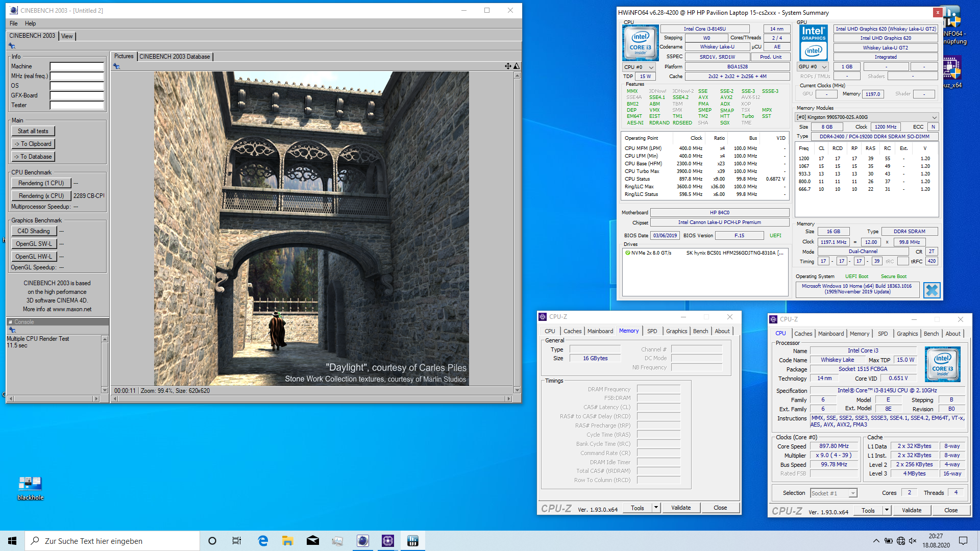Open the HWiNFO64 shortcut on the desktop
980x551 pixels.
[953, 26]
